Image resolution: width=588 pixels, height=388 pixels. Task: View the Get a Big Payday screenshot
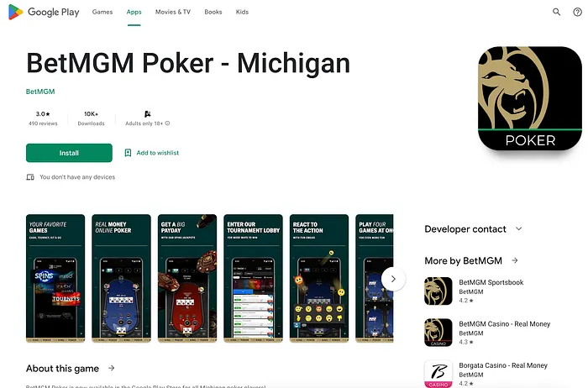pyautogui.click(x=187, y=278)
